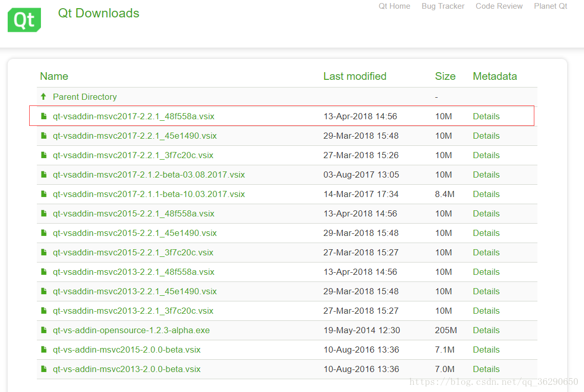Open Details for msvc2017-2.2.1_3f7c20c.vsix
Viewport: 584px width, 392px height.
click(486, 155)
